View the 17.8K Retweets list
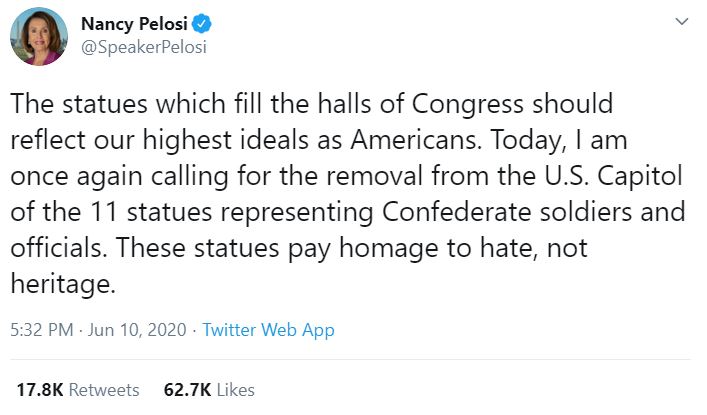 78,389
